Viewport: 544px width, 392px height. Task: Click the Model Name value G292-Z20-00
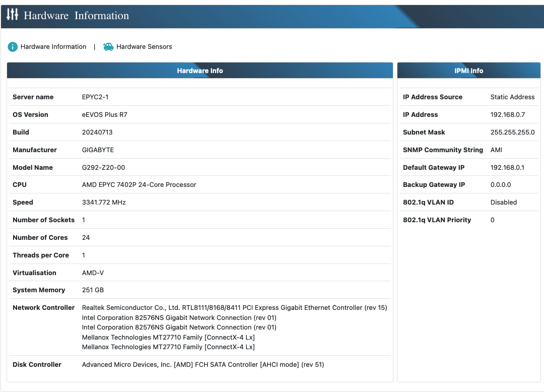tap(103, 168)
